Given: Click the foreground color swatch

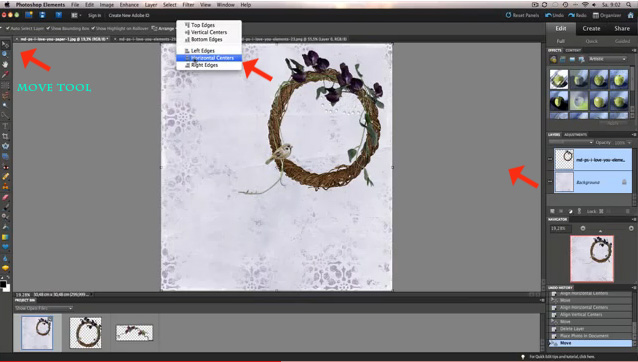Looking at the screenshot, I should [x=3, y=283].
